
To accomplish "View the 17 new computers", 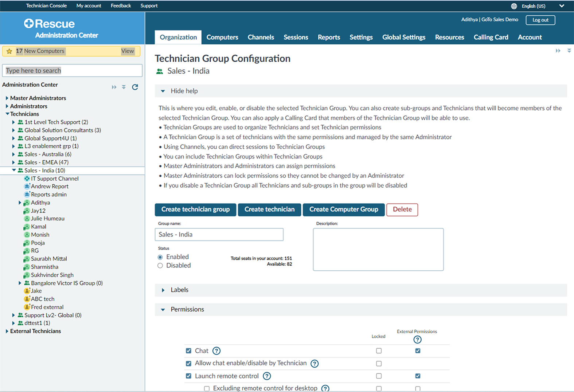I will coord(128,51).
